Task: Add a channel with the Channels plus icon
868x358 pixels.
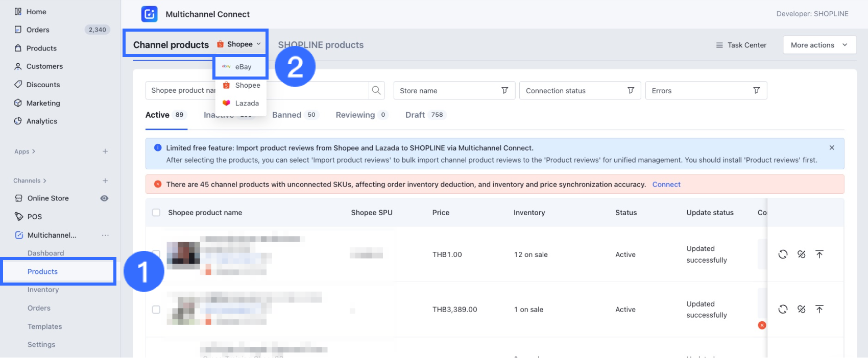Action: [105, 181]
